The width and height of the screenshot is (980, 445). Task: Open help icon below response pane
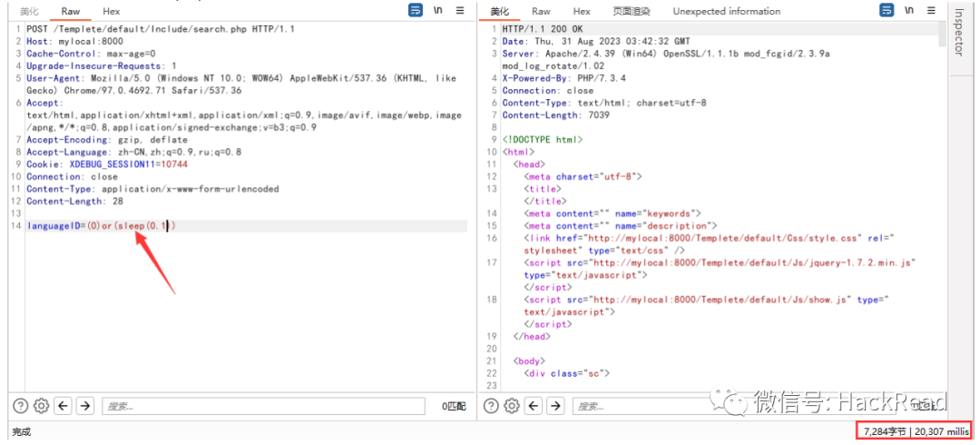[492, 406]
